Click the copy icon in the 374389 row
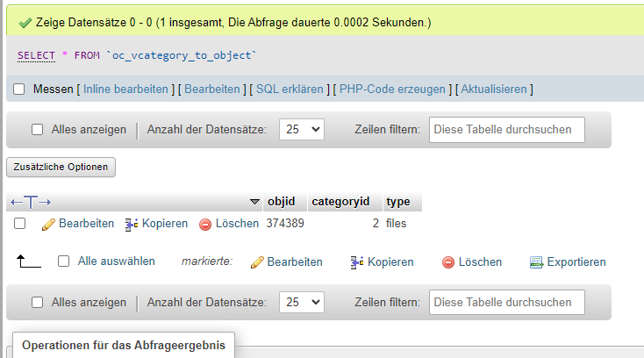The height and width of the screenshot is (358, 644). click(132, 224)
